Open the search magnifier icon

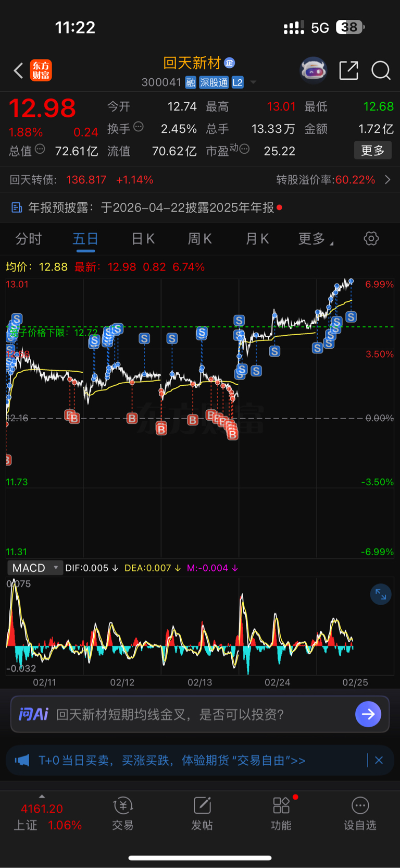(x=381, y=70)
